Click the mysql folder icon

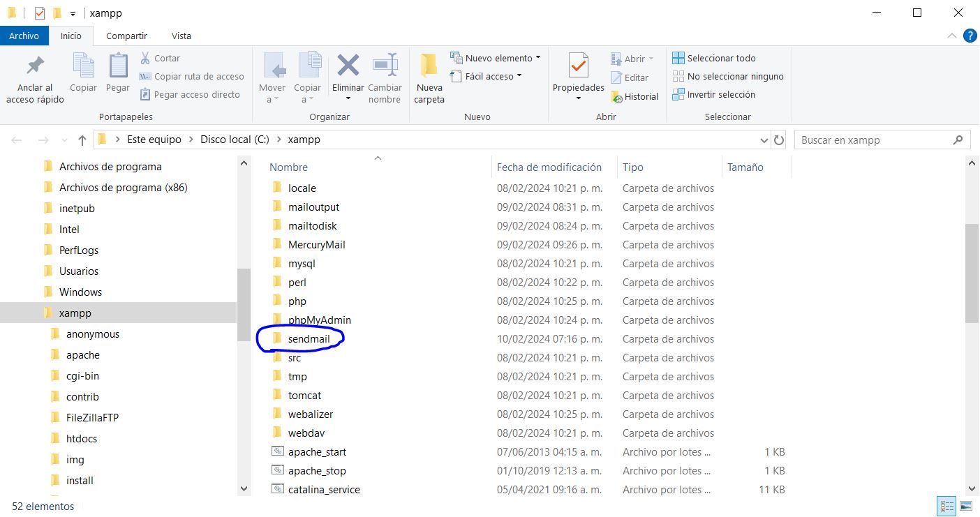coord(277,263)
